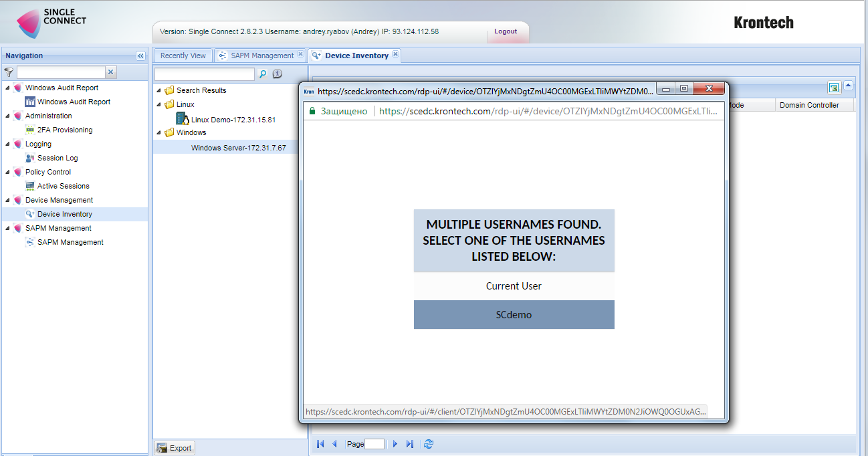Close the RDP popup window
Screen dimensions: 868x456
coord(710,88)
